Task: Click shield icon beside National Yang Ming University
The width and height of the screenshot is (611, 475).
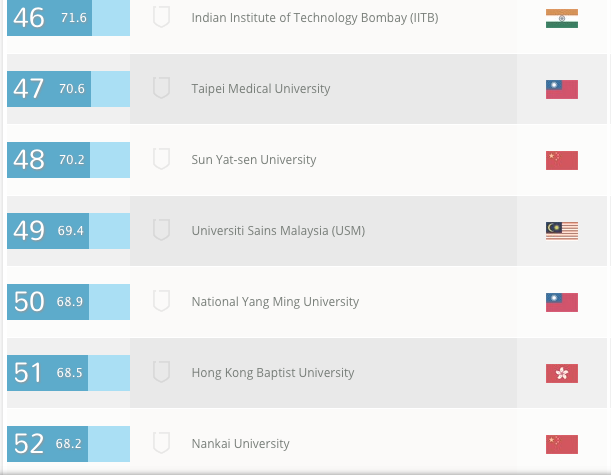Action: [x=161, y=301]
